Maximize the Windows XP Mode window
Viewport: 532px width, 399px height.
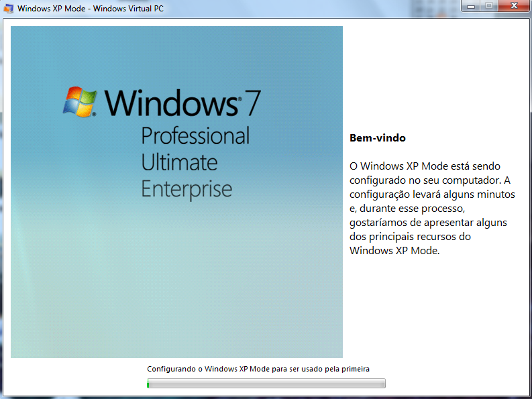click(x=489, y=6)
